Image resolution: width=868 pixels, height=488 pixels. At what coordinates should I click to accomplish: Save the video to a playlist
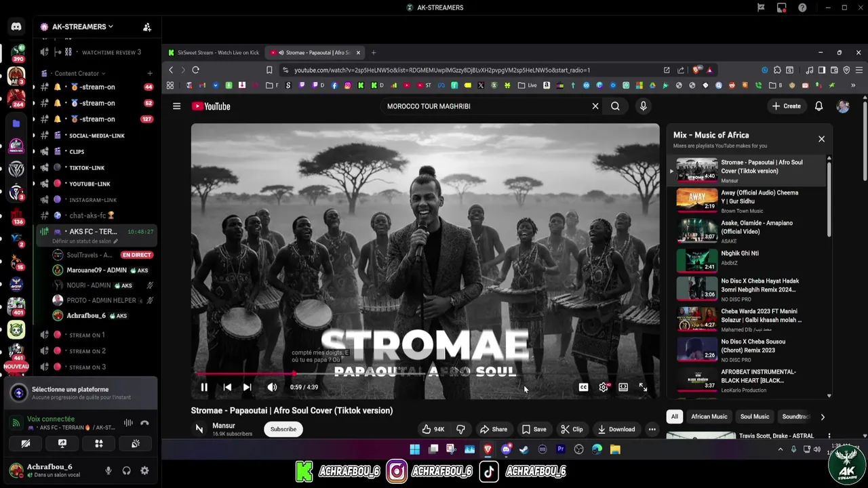coord(534,429)
